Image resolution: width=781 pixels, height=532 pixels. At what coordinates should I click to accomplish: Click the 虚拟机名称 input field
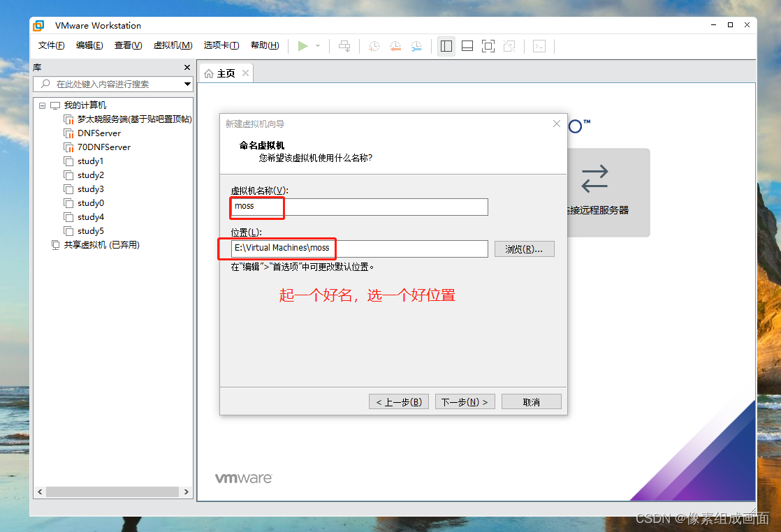click(359, 207)
